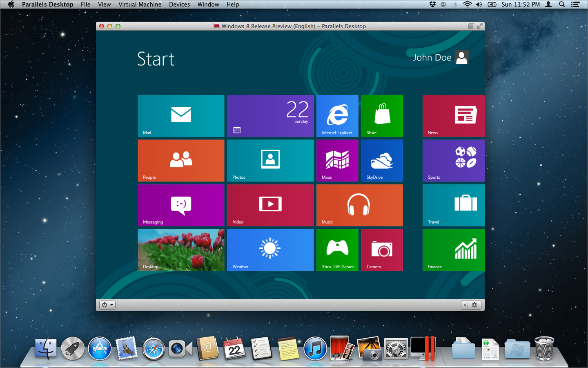Open iTunes in the Dock
Viewport: 588px width, 368px height.
click(315, 349)
